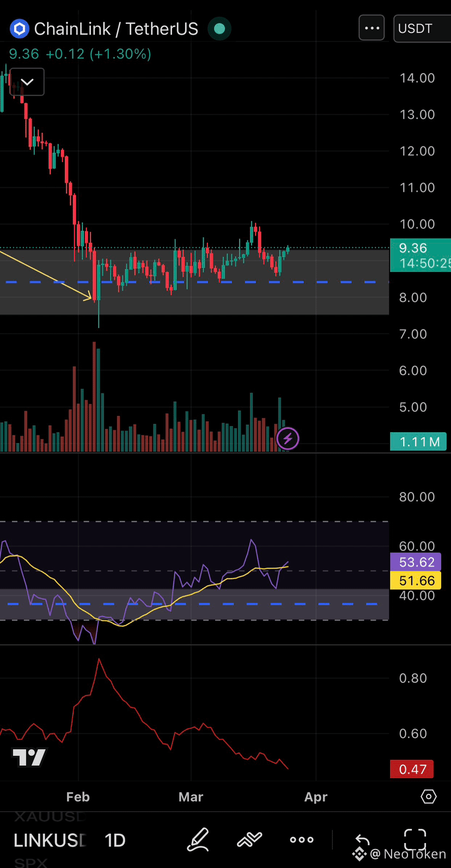Viewport: 451px width, 868px height.
Task: Tap the purple lightning bolt event icon
Action: click(288, 439)
